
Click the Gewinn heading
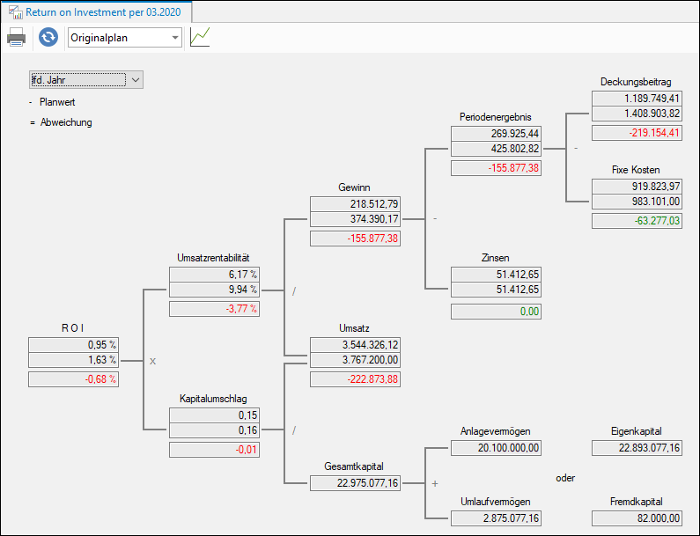click(354, 187)
